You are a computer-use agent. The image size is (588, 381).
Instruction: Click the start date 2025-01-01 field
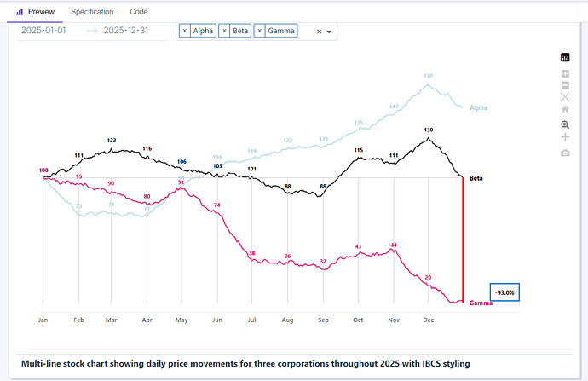pos(45,31)
